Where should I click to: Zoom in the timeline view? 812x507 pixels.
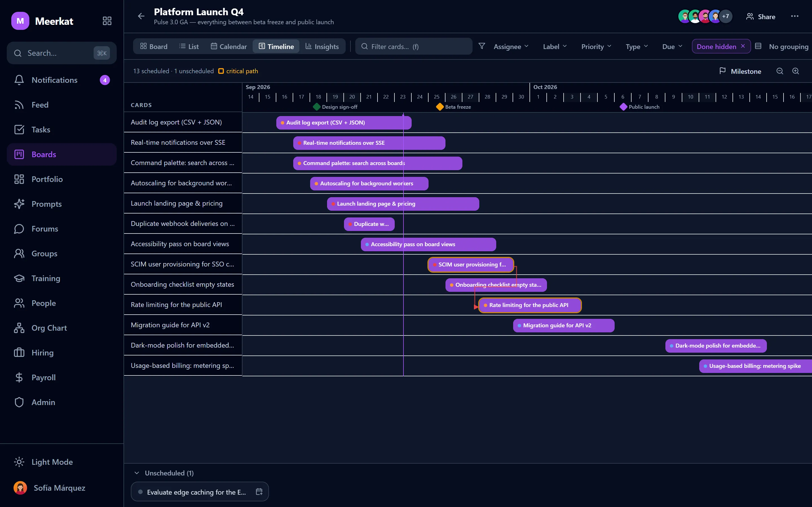click(796, 71)
